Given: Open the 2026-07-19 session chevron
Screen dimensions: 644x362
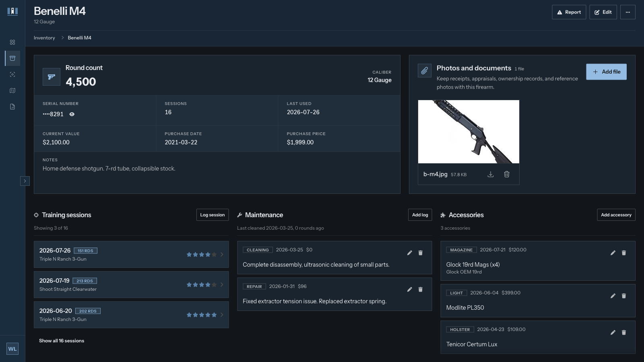Looking at the screenshot, I should 222,285.
